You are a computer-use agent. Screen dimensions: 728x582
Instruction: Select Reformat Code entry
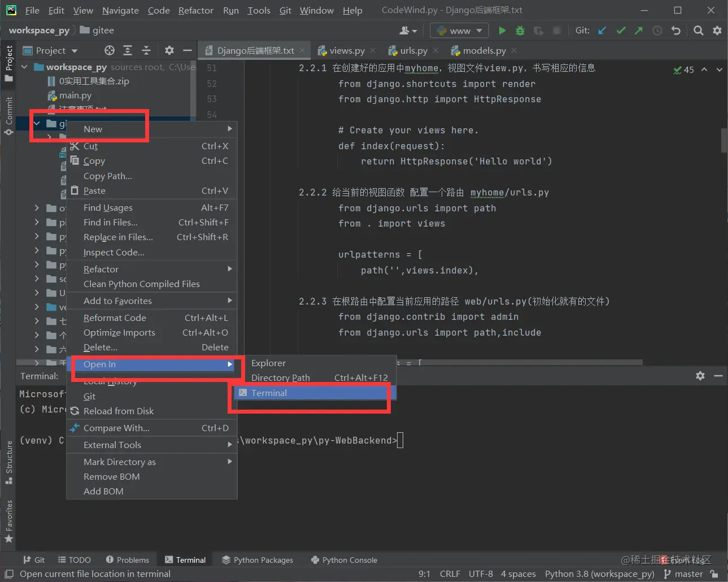click(151, 318)
